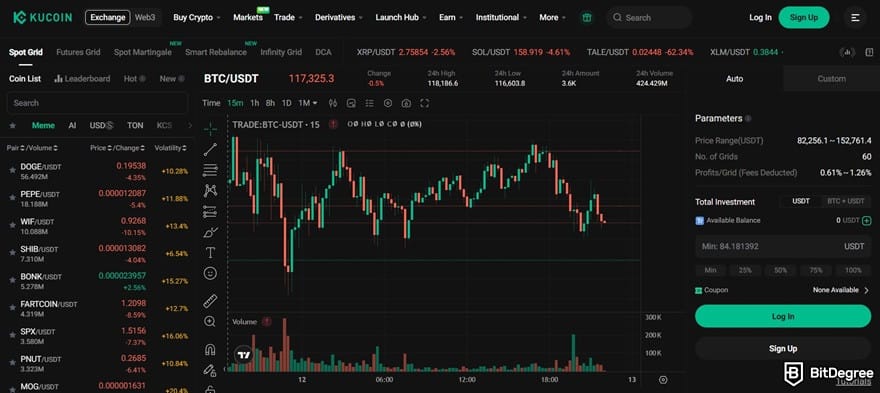This screenshot has height=393, width=880.
Task: Click the top navigation Search field
Action: point(650,17)
